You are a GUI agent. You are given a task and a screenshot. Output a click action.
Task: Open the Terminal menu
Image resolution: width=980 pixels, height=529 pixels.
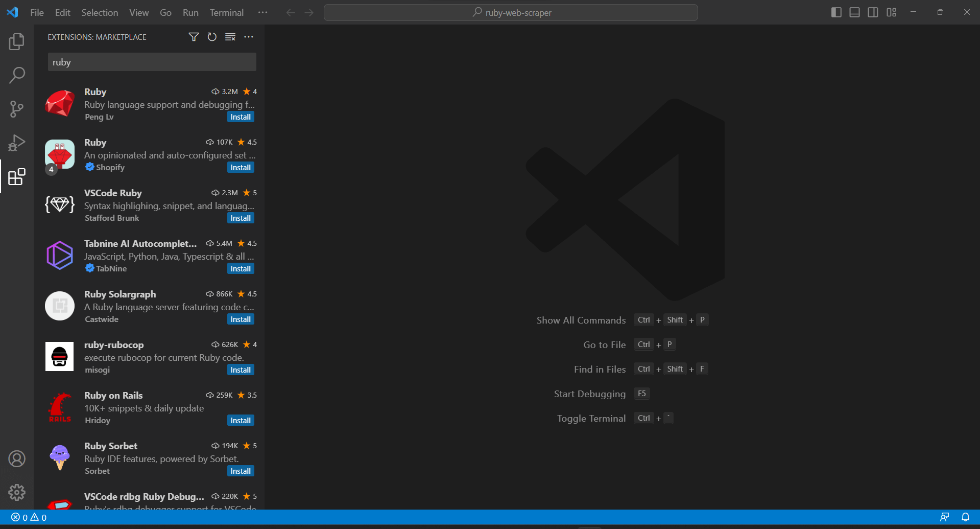click(226, 12)
